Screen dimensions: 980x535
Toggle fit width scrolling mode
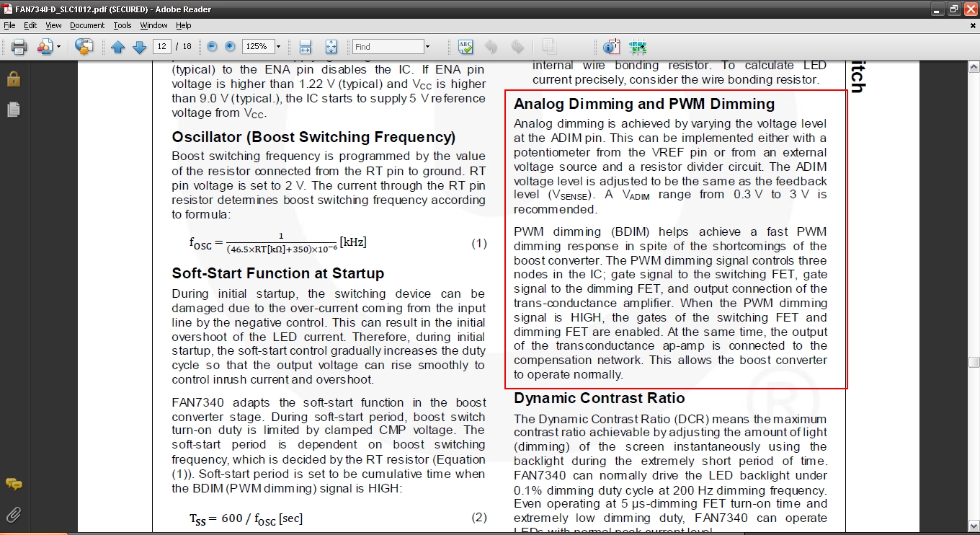(x=305, y=47)
